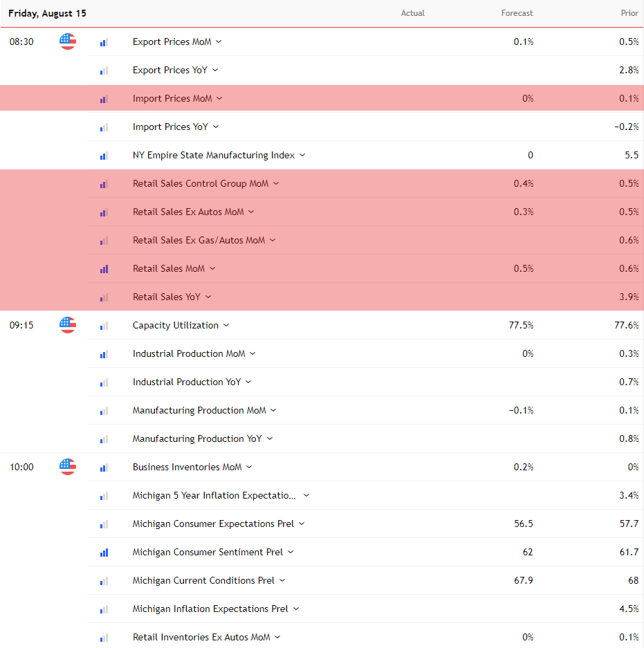Image resolution: width=644 pixels, height=648 pixels.
Task: Expand the Michigan Consumer Expectations Prel chevron
Action: click(x=302, y=524)
